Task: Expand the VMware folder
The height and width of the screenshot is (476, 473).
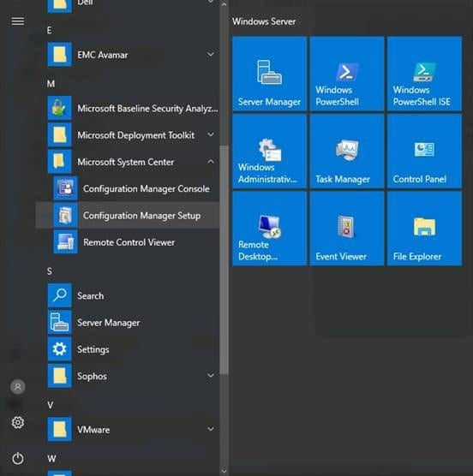Action: pyautogui.click(x=128, y=430)
